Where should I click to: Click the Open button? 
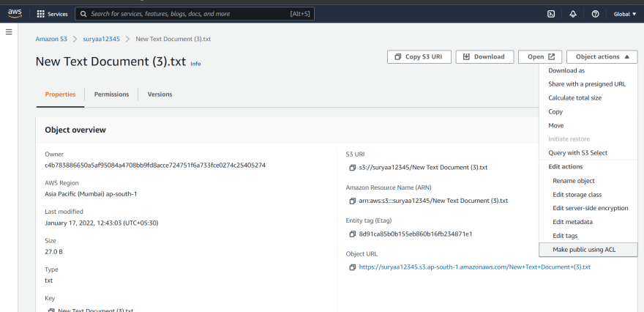click(x=540, y=56)
